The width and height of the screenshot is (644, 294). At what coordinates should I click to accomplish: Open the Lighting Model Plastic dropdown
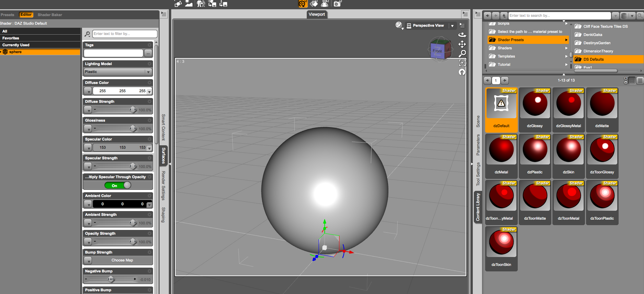(x=118, y=72)
